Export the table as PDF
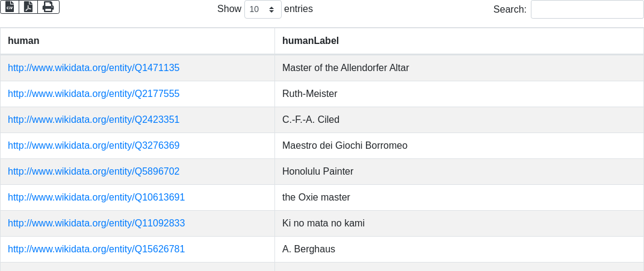 click(x=28, y=7)
